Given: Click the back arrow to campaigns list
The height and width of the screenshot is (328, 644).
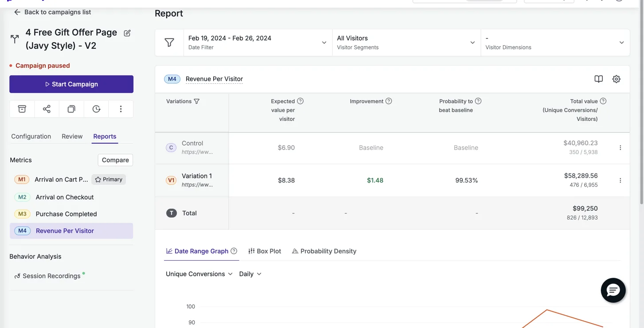Looking at the screenshot, I should [x=17, y=12].
